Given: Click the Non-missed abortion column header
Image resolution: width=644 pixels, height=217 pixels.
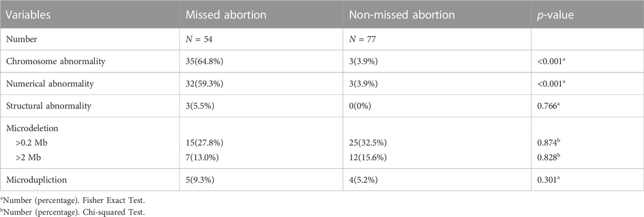Looking at the screenshot, I should (402, 15).
